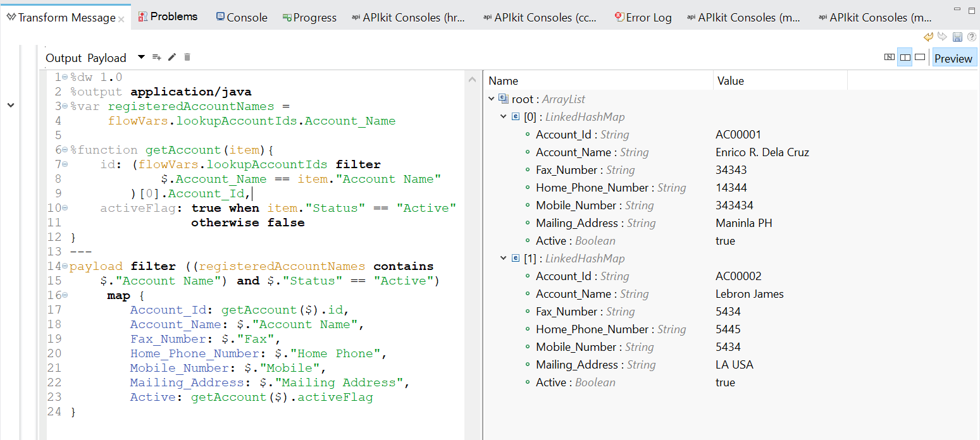This screenshot has height=440, width=980.
Task: Click the pencil edit target icon
Action: (172, 58)
